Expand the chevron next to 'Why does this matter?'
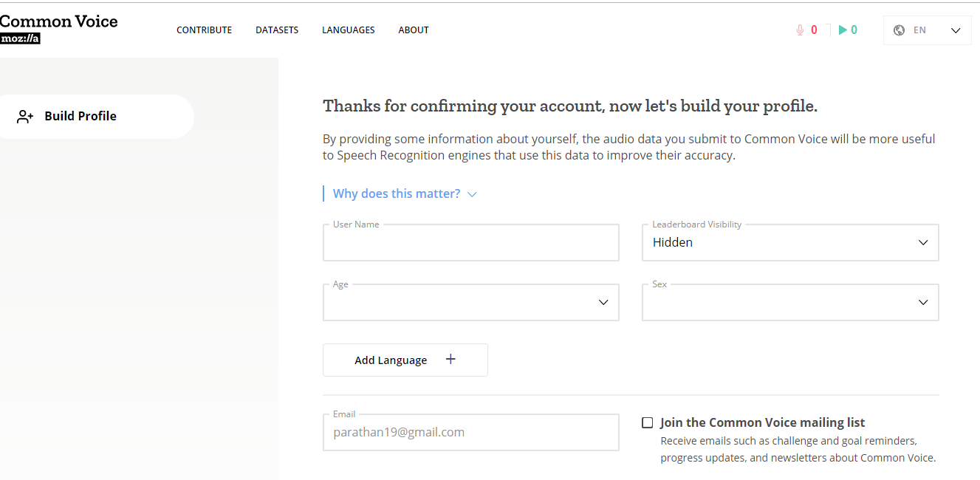Screen dimensions: 980x480 point(473,194)
